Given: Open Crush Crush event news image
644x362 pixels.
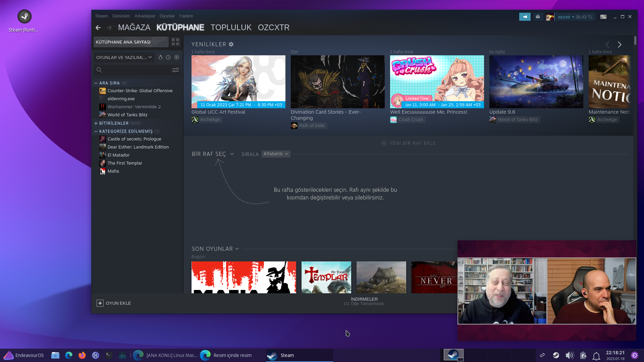Looking at the screenshot, I should [x=437, y=82].
